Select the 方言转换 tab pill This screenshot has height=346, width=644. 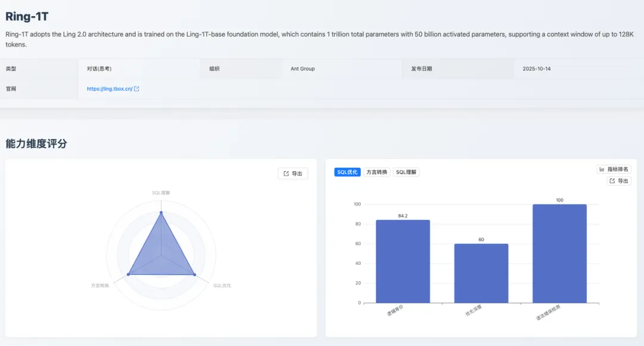(376, 171)
